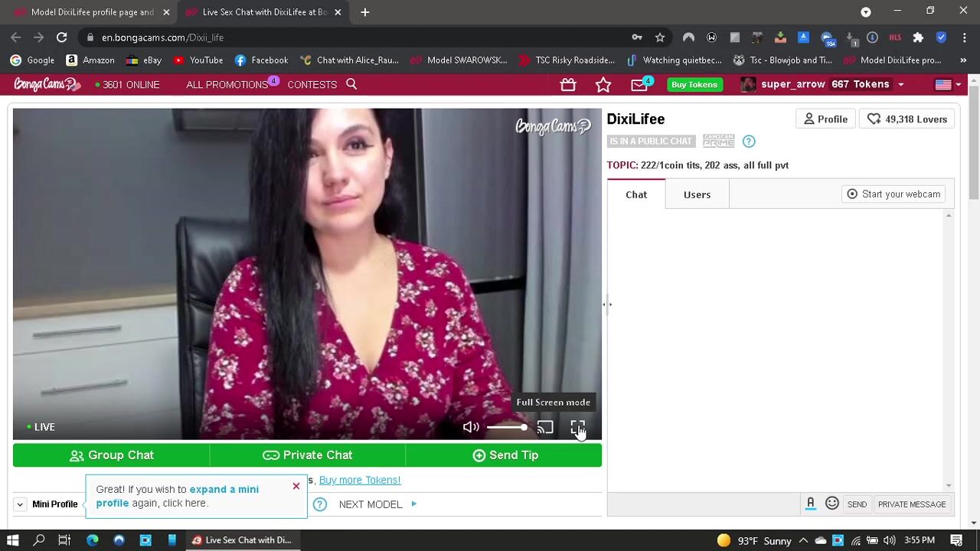
Task: Open YouTube bookmark
Action: click(x=198, y=60)
